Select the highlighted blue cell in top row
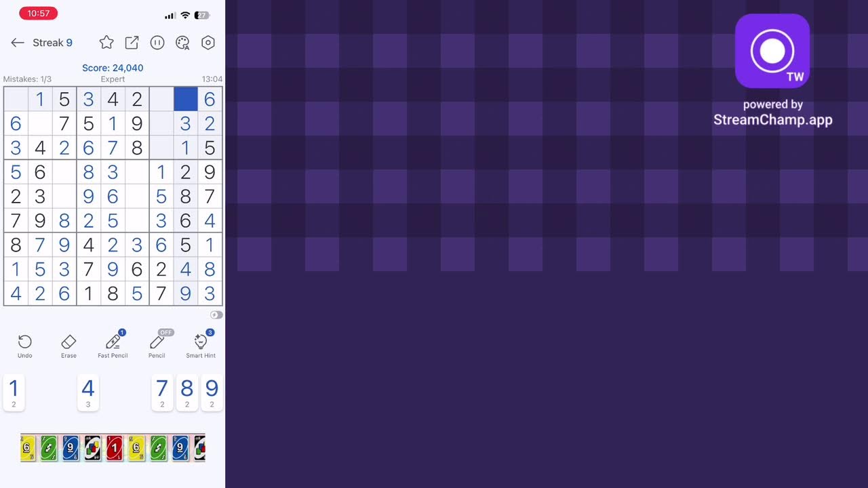868x488 pixels. (185, 100)
